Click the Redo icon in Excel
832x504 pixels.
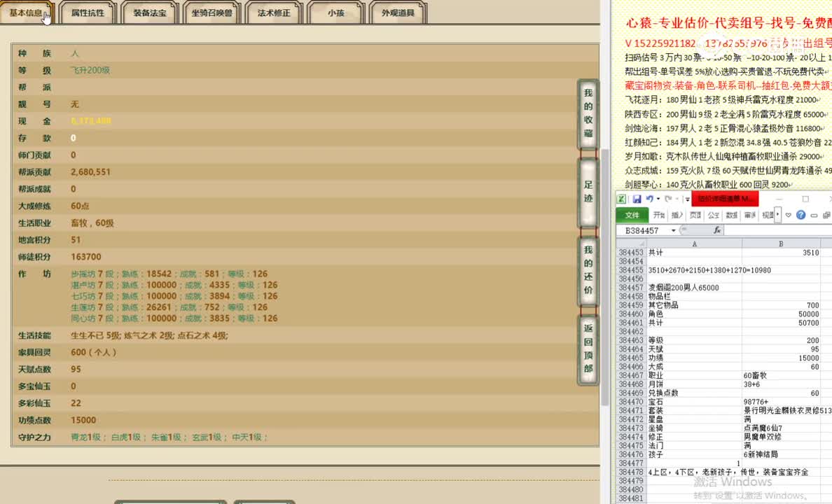[x=668, y=199]
